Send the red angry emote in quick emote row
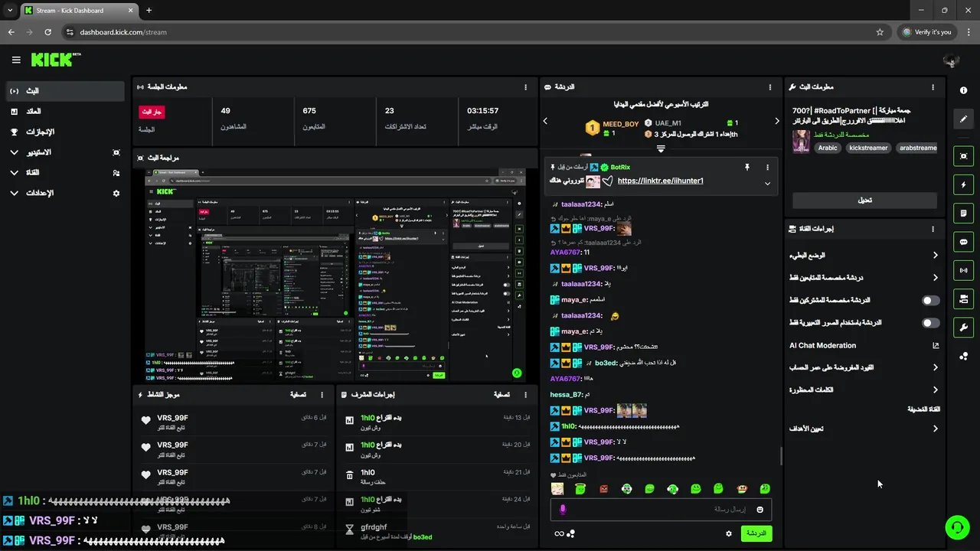This screenshot has width=980, height=551. (x=603, y=488)
